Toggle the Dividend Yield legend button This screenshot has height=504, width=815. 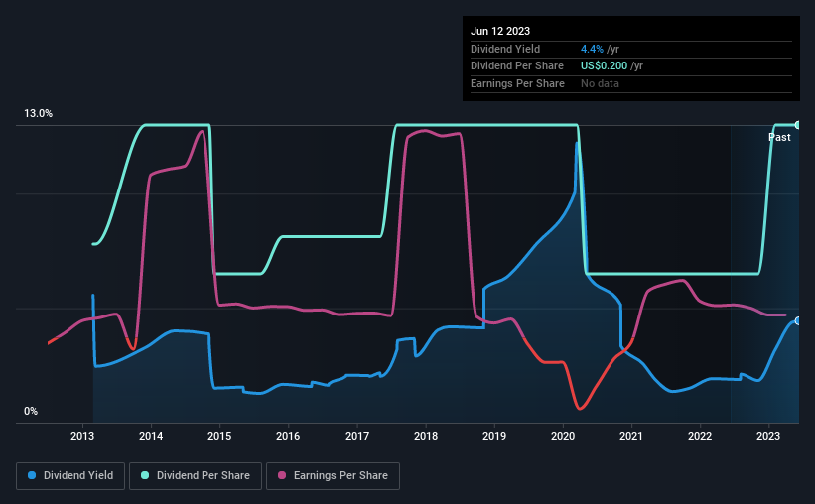tap(70, 476)
